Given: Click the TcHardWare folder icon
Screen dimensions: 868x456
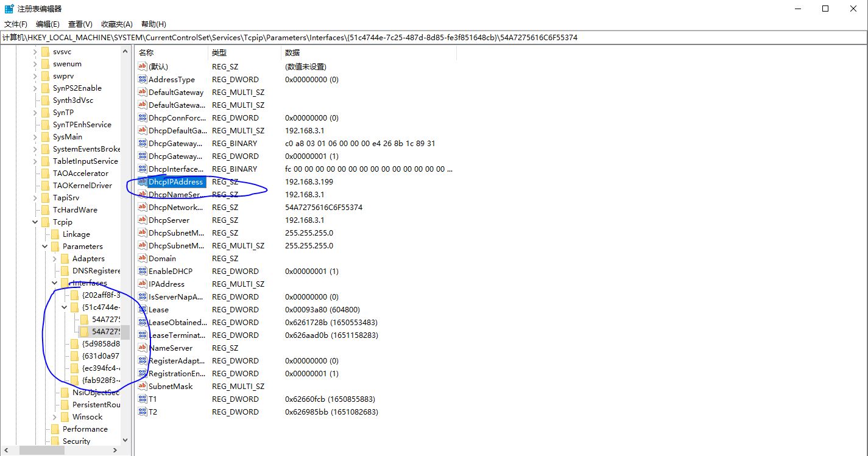Looking at the screenshot, I should pos(45,210).
